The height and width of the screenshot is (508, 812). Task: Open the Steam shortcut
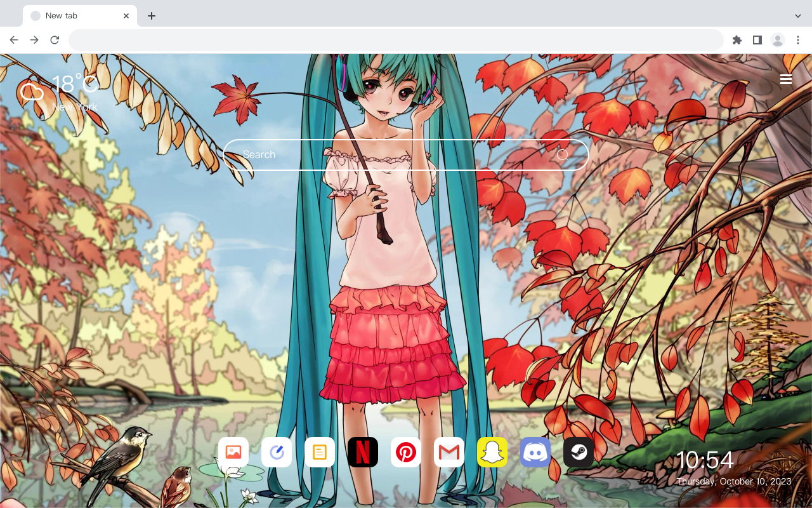pyautogui.click(x=579, y=452)
